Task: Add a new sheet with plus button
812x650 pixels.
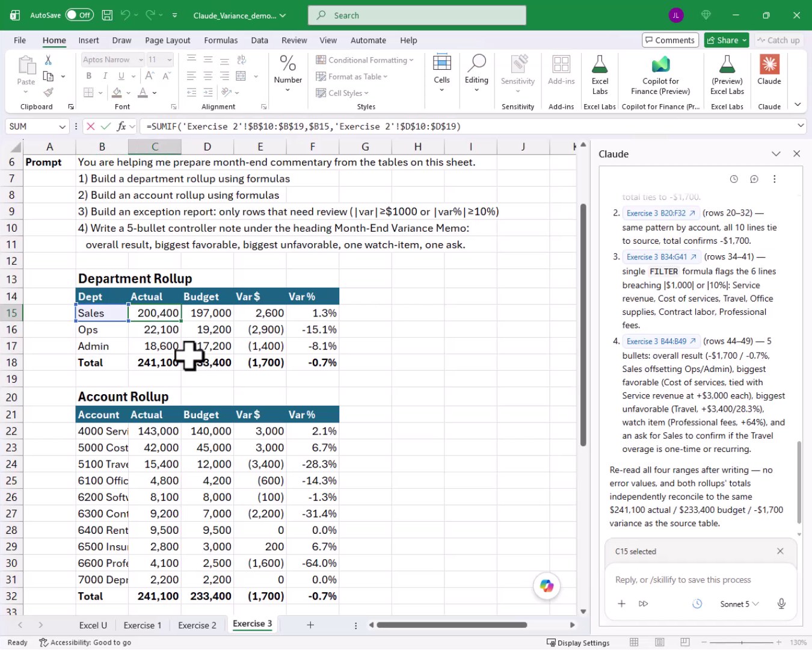Action: tap(310, 625)
